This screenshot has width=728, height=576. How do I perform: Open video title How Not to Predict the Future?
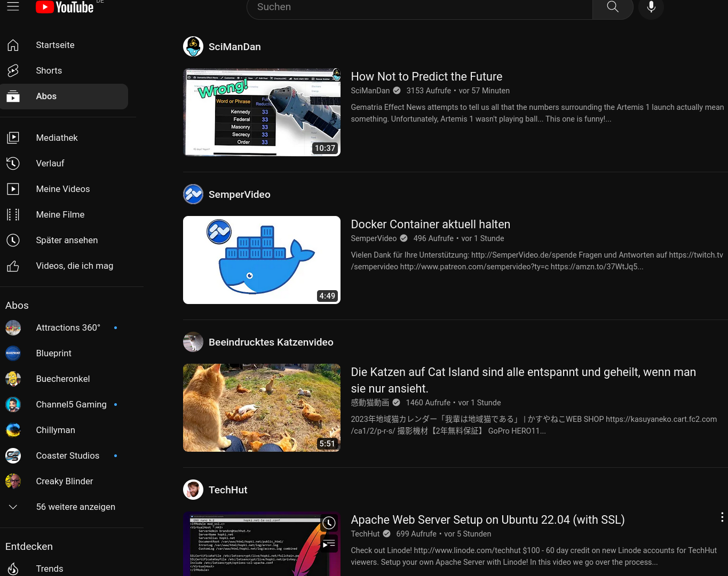tap(426, 77)
